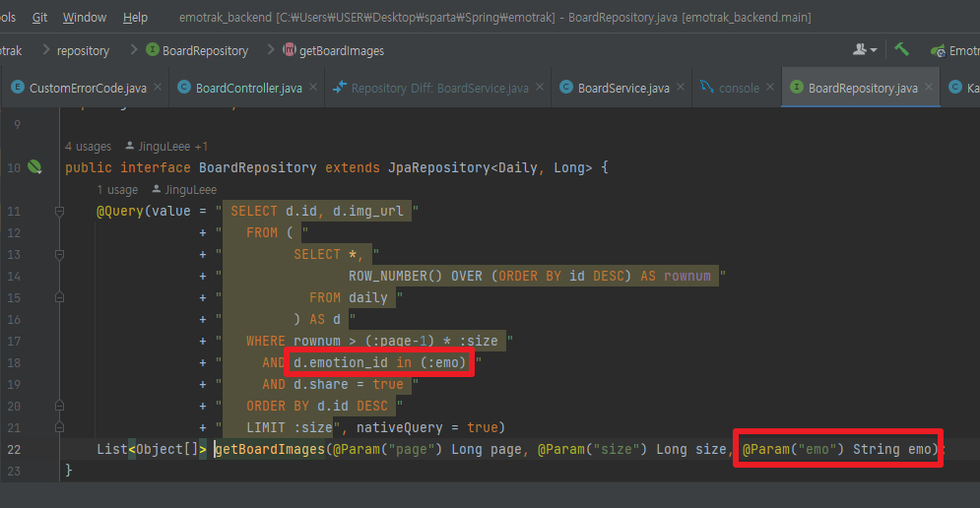Image resolution: width=980 pixels, height=508 pixels.
Task: Click the Repository Diff tab icon
Action: 340,87
